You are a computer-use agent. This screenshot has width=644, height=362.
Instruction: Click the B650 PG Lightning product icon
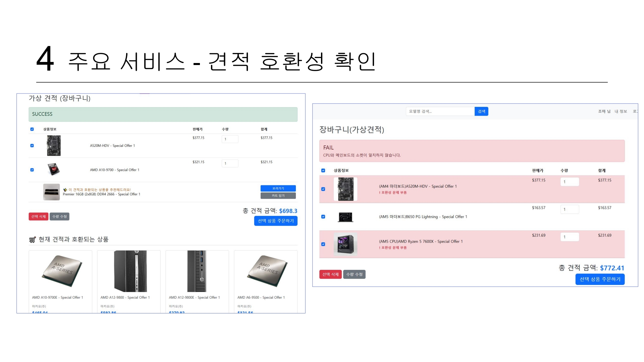click(345, 217)
